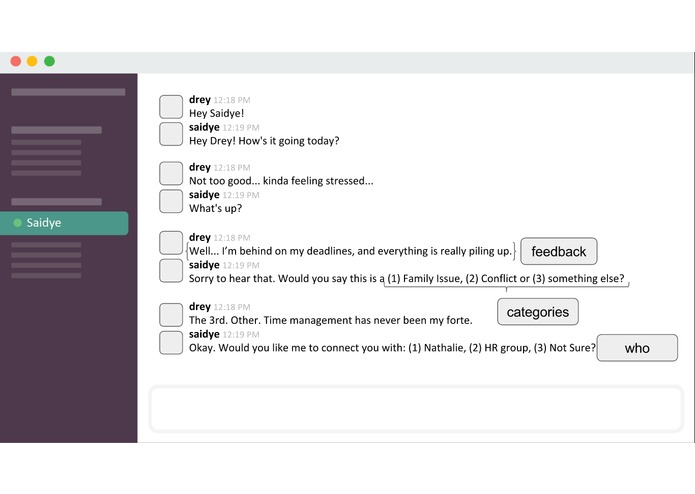Focus the message input box
This screenshot has height=494, width=695.
(416, 408)
